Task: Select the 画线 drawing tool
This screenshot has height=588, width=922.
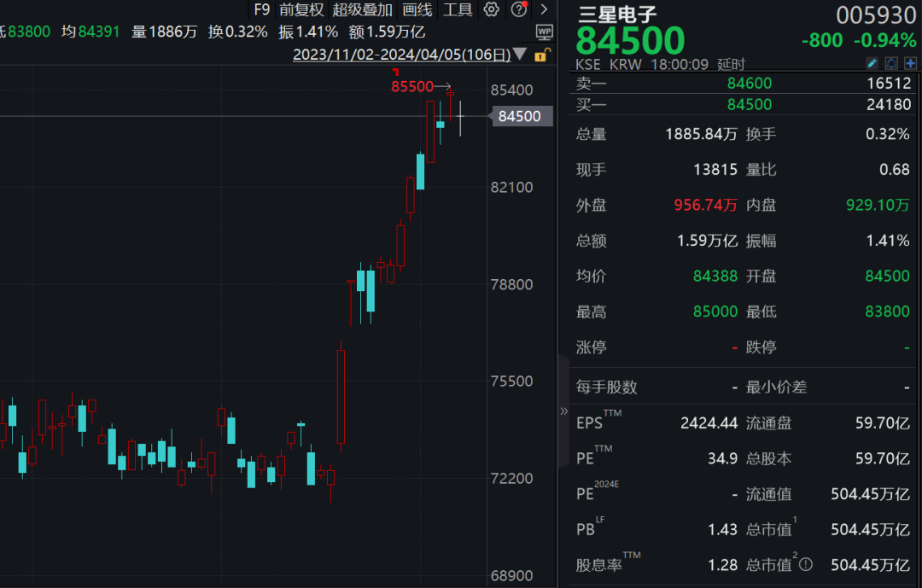Action: pos(417,9)
